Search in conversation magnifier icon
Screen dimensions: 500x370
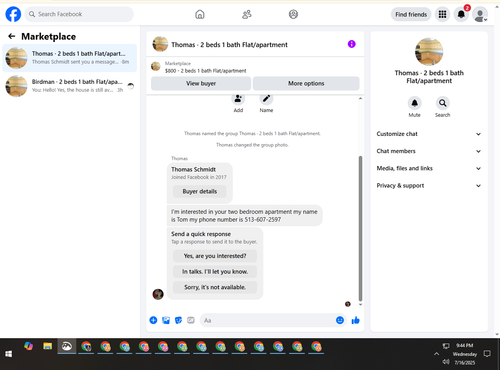tap(442, 103)
